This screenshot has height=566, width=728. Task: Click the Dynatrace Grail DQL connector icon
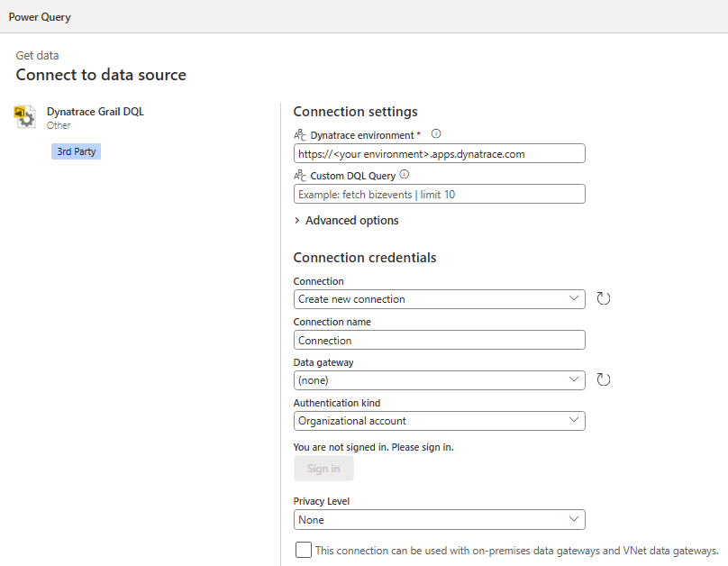[x=24, y=116]
